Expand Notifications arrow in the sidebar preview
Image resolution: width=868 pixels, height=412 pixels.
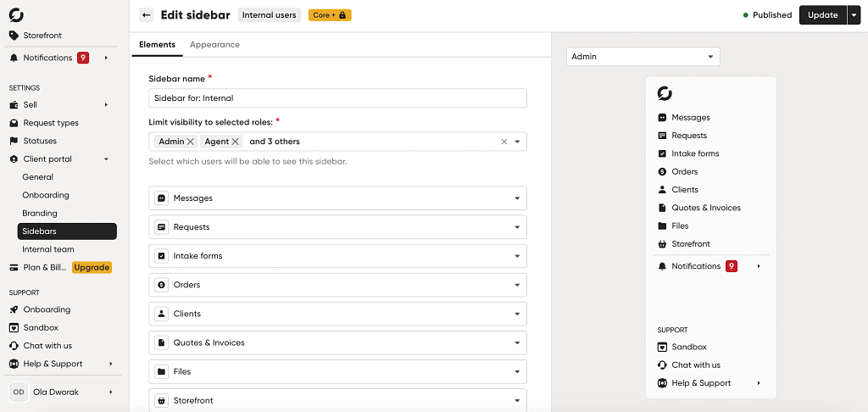pos(759,266)
